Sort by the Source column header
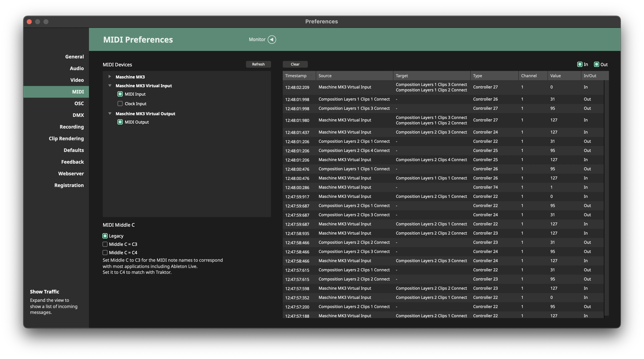 pos(355,76)
